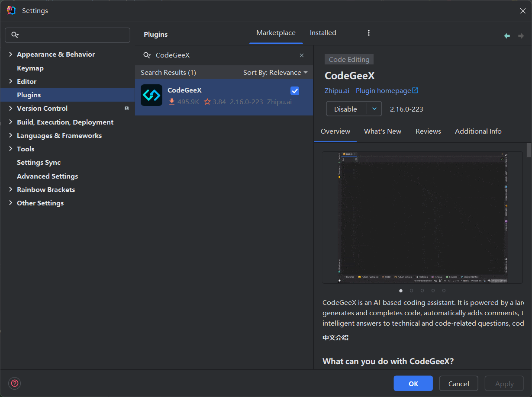The height and width of the screenshot is (397, 532).
Task: Open the plugins more options menu
Action: [x=369, y=33]
